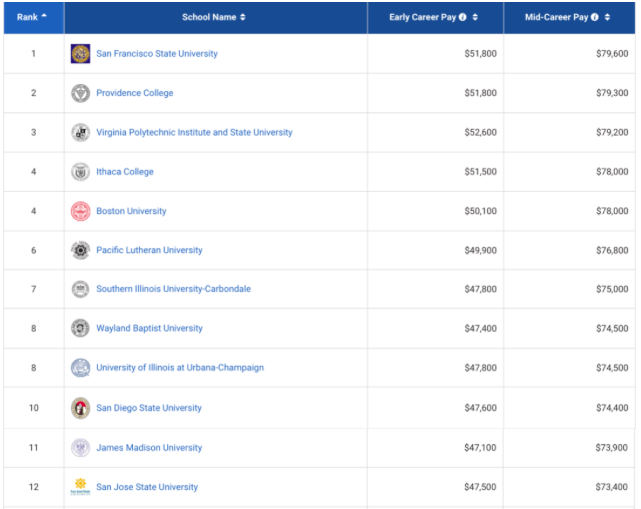The image size is (641, 509).
Task: Click the Virginia Polytechnic Institute logo icon
Action: point(80,132)
